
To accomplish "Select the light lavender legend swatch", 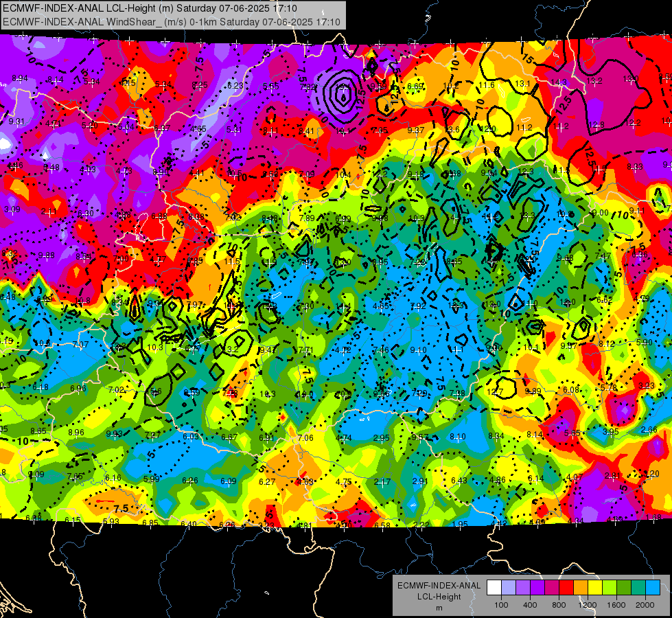I will point(509,587).
